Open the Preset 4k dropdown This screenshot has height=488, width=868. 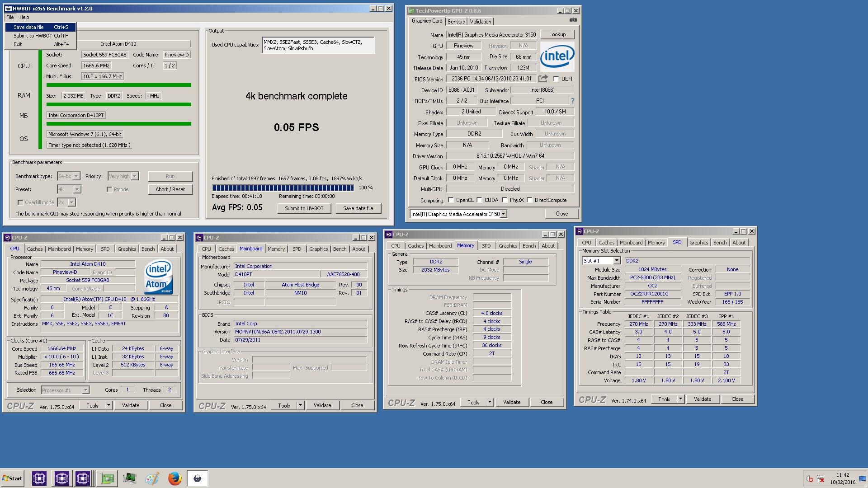click(77, 189)
